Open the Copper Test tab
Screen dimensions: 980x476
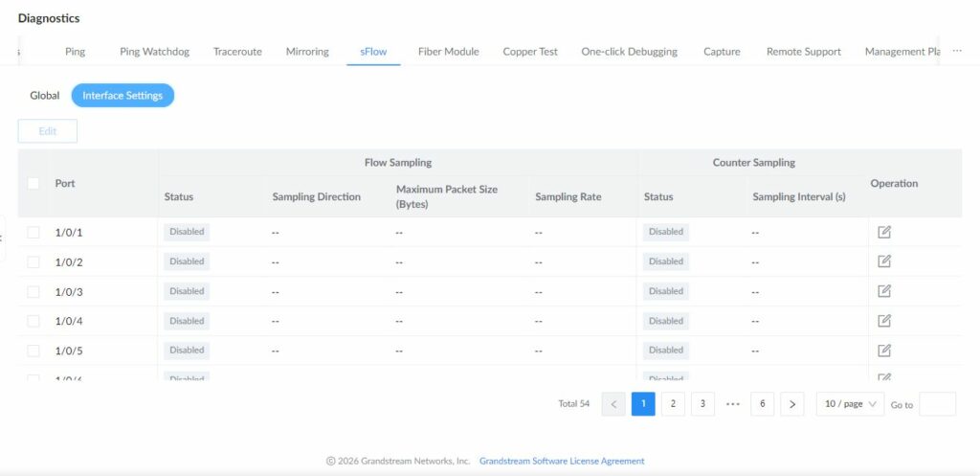point(530,52)
